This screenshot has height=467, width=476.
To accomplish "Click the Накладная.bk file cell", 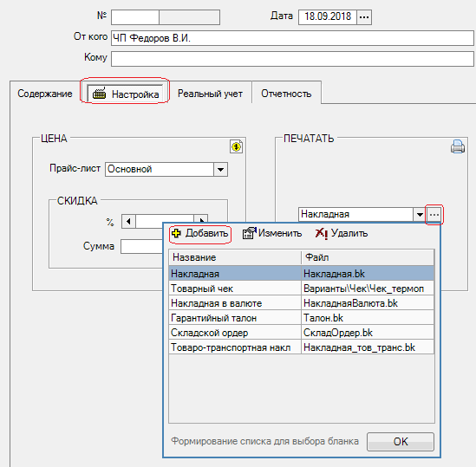I will point(368,274).
